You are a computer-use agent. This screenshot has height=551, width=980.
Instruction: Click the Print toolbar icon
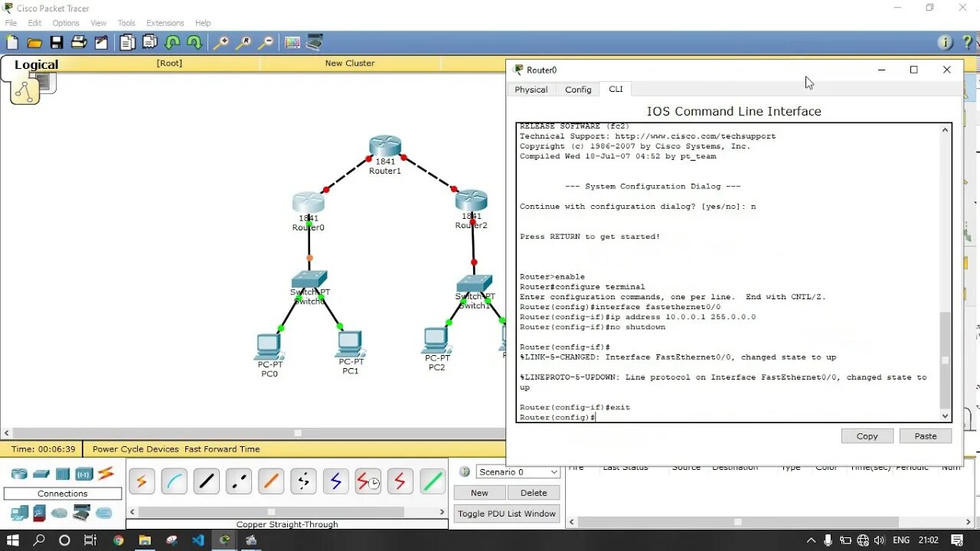[x=79, y=43]
